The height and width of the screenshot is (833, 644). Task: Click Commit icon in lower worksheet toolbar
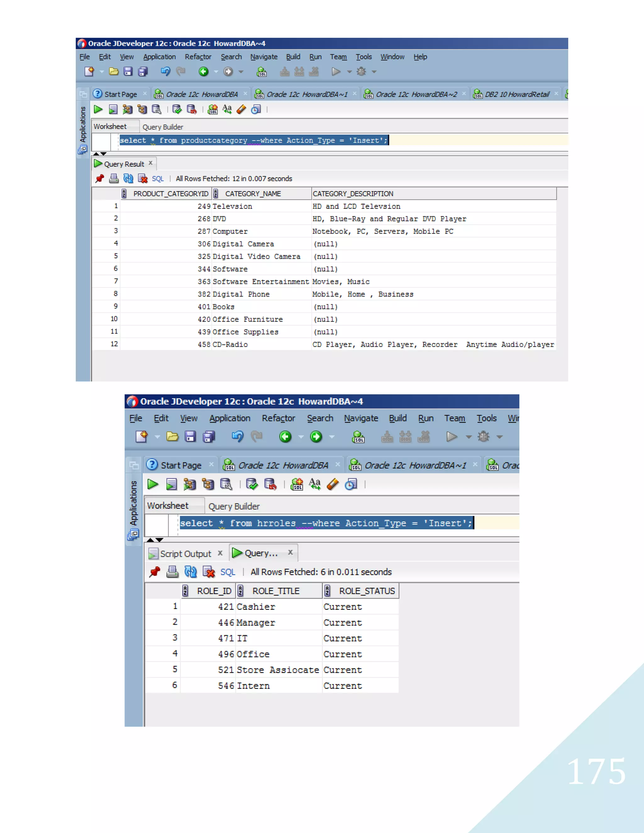coord(252,484)
